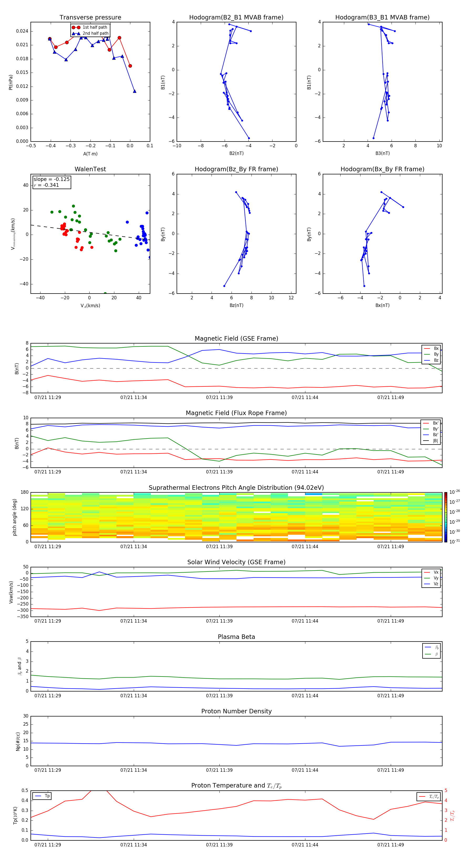
Task: Click the "Magnetic Field (Flux Rope Frame)" title
Action: (236, 413)
